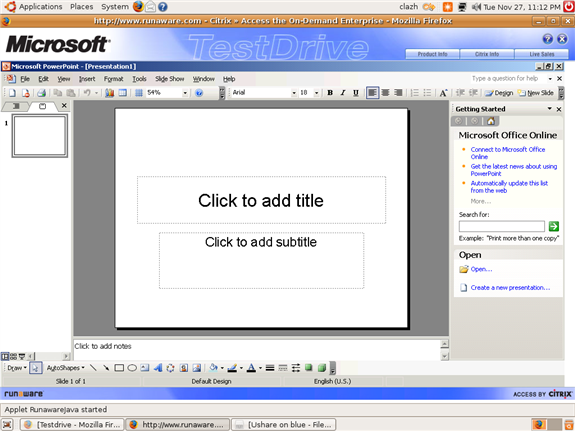Viewport: 575px width, 431px height.
Task: Apply numbered list formatting
Action: (x=414, y=93)
